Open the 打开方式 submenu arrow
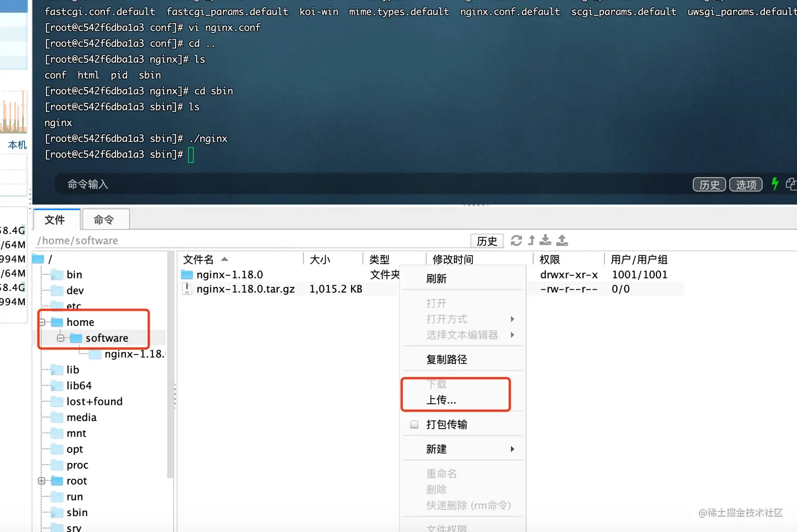 point(512,319)
